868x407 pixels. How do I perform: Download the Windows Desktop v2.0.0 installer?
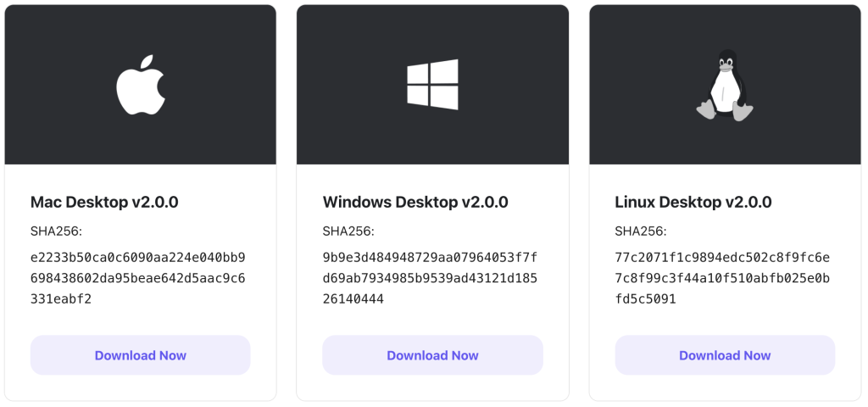point(433,355)
